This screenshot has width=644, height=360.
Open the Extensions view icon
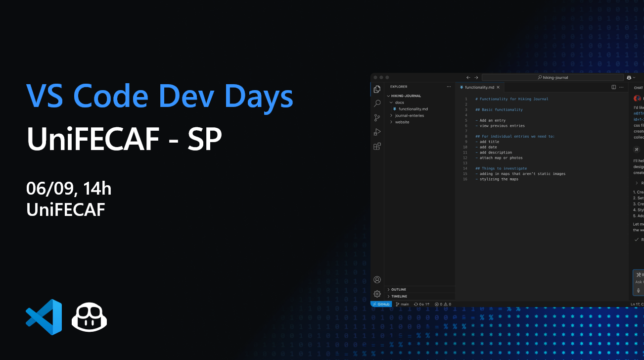pos(377,147)
